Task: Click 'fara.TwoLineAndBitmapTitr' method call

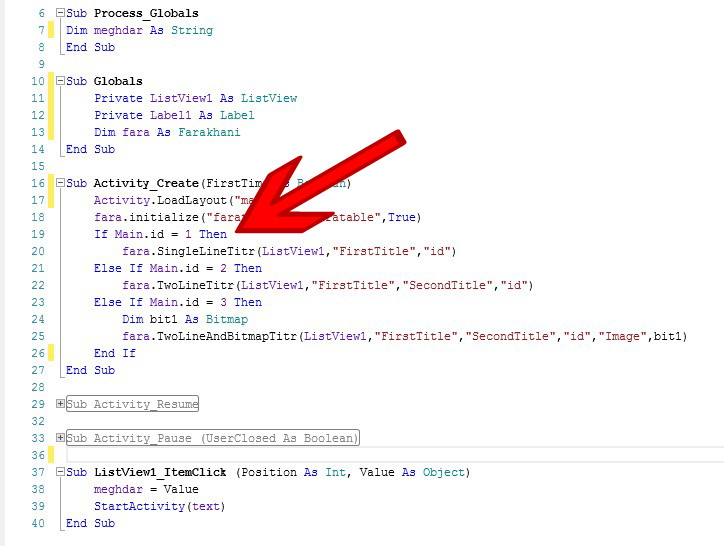Action: tap(209, 336)
